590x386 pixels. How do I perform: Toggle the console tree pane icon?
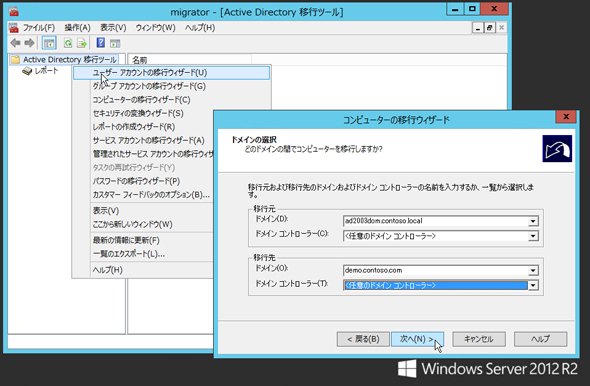tap(49, 43)
